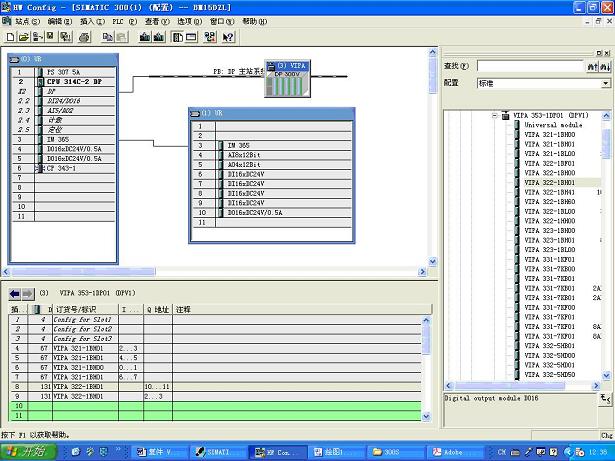The width and height of the screenshot is (615, 461).
Task: Select VIPA 332-5HD60 in the catalog
Action: [x=549, y=375]
